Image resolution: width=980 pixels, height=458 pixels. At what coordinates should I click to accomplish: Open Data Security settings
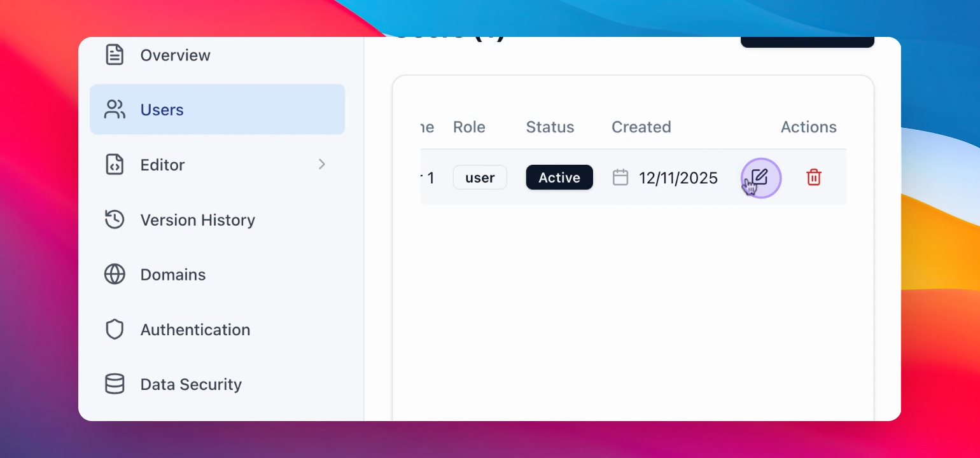point(217,384)
